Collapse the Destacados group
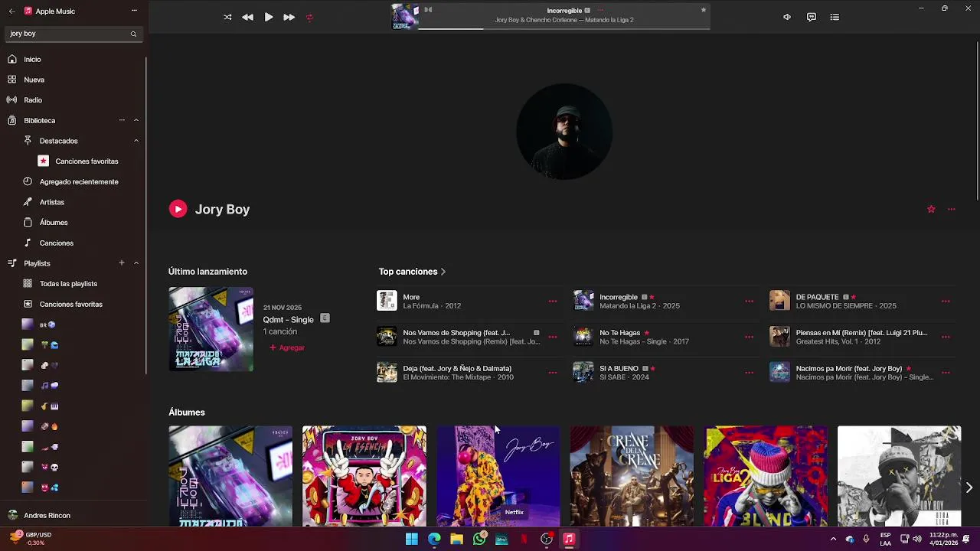Viewport: 980px width, 551px height. pyautogui.click(x=136, y=141)
